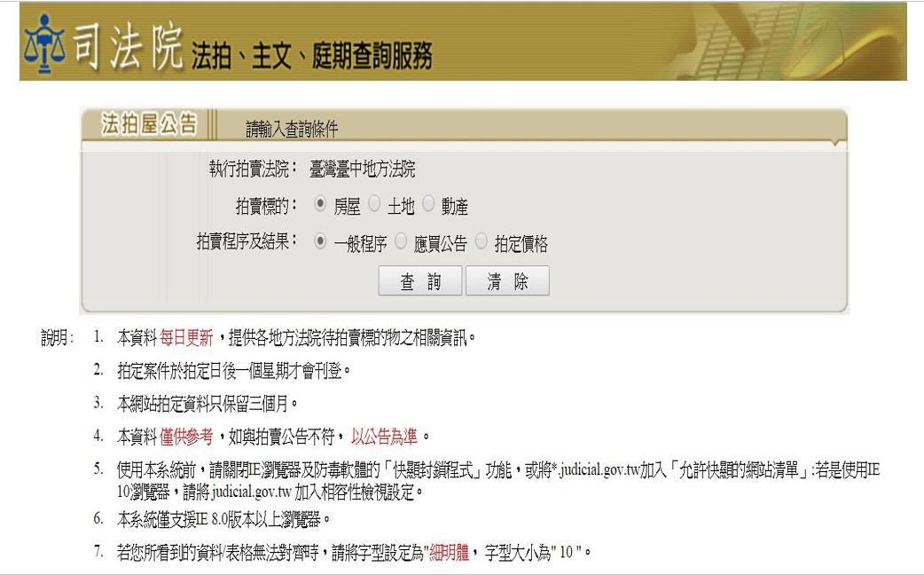Pick the 一般程序 procedure option

click(x=322, y=241)
